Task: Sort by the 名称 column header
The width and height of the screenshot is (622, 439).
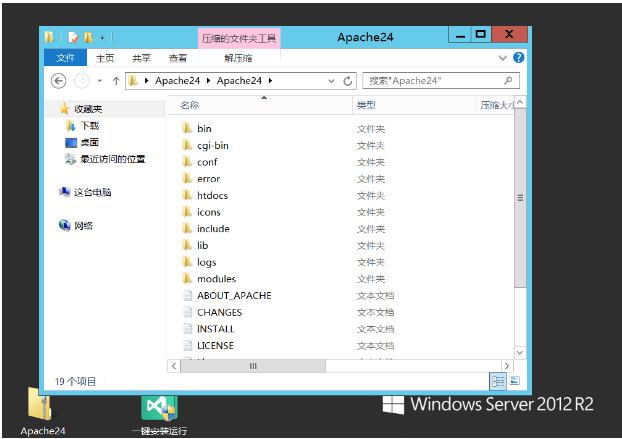Action: [x=260, y=105]
